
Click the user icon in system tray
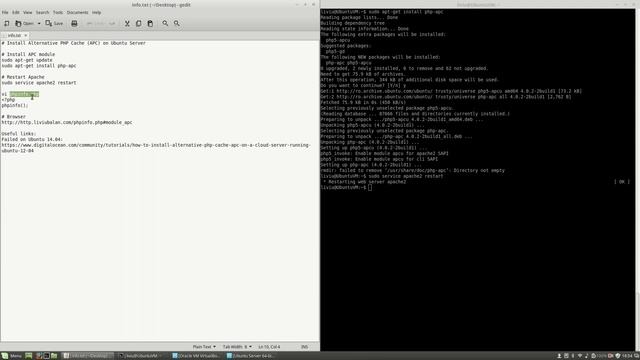[x=559, y=356]
